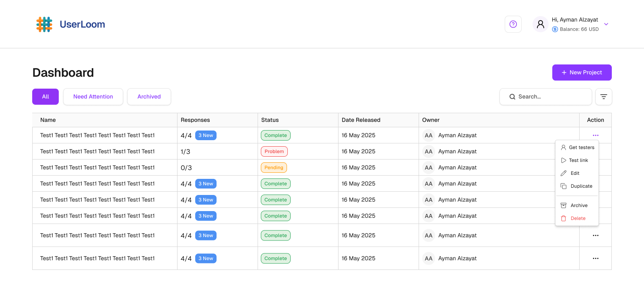The width and height of the screenshot is (644, 286).
Task: Click the Owner column header
Action: click(431, 120)
